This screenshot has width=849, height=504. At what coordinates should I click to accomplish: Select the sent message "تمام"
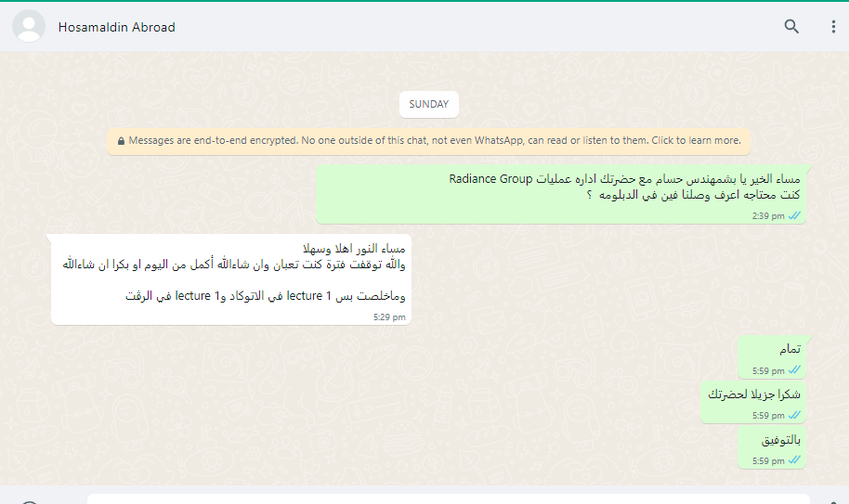pos(772,357)
